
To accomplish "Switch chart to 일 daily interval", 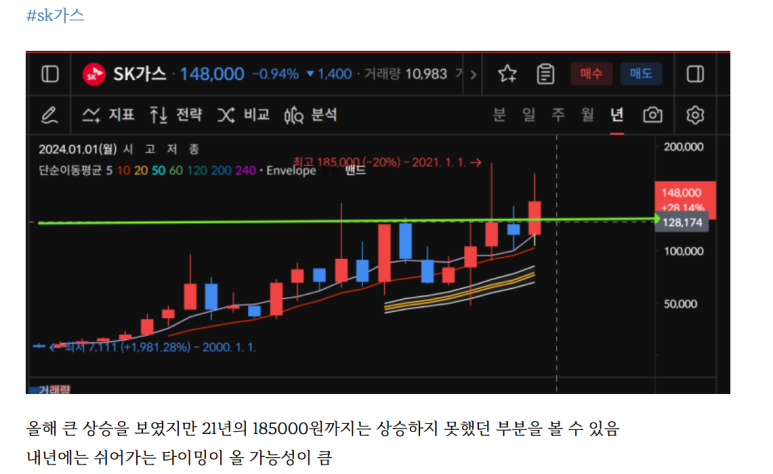I will 528,115.
